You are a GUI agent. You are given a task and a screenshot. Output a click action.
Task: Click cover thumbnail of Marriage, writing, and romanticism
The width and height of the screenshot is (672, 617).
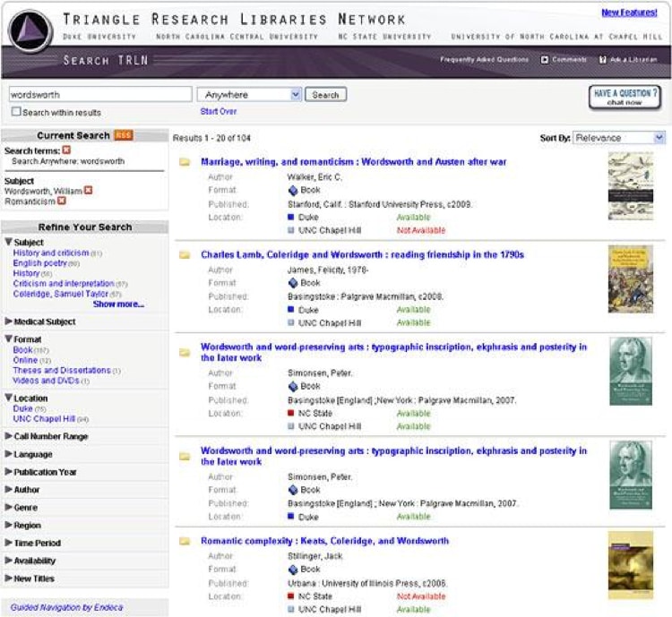click(x=631, y=186)
